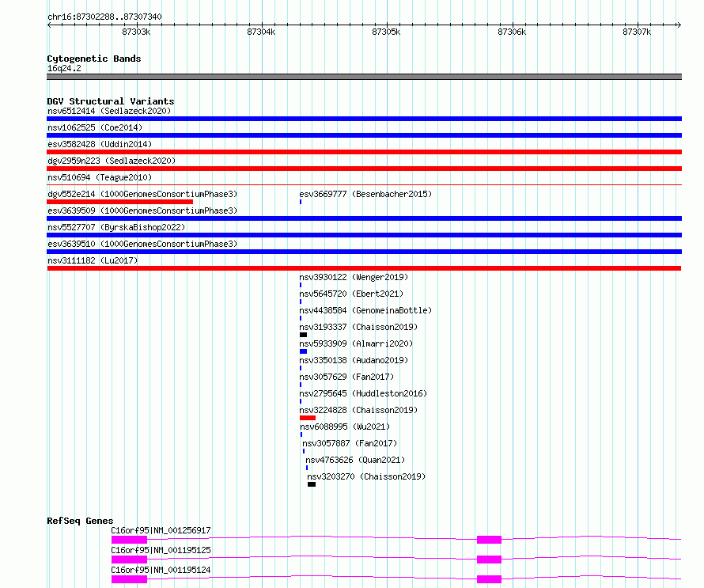The width and height of the screenshot is (704, 588).
Task: Click the esv3639509 (1000GenomesConsortiumPhase3) label
Action: click(x=142, y=211)
